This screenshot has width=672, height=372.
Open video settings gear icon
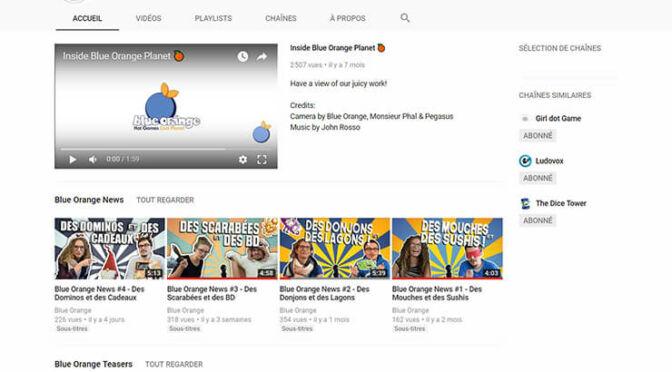(x=243, y=159)
